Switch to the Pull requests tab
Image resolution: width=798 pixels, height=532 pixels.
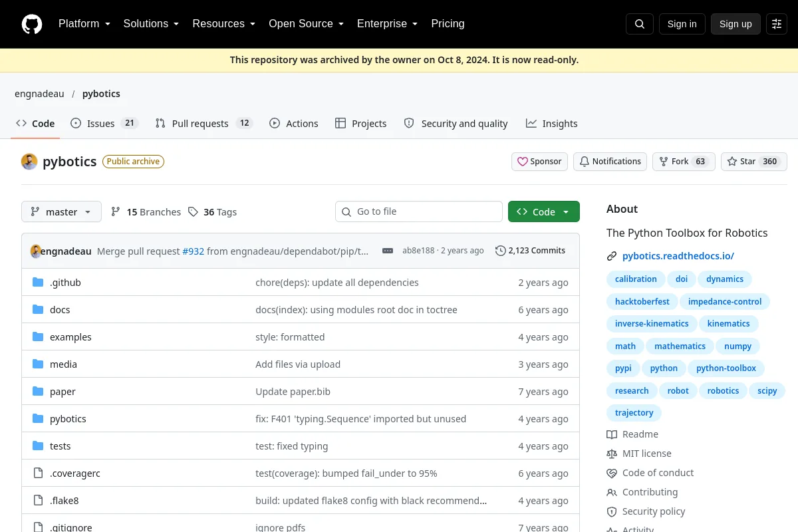click(x=204, y=124)
